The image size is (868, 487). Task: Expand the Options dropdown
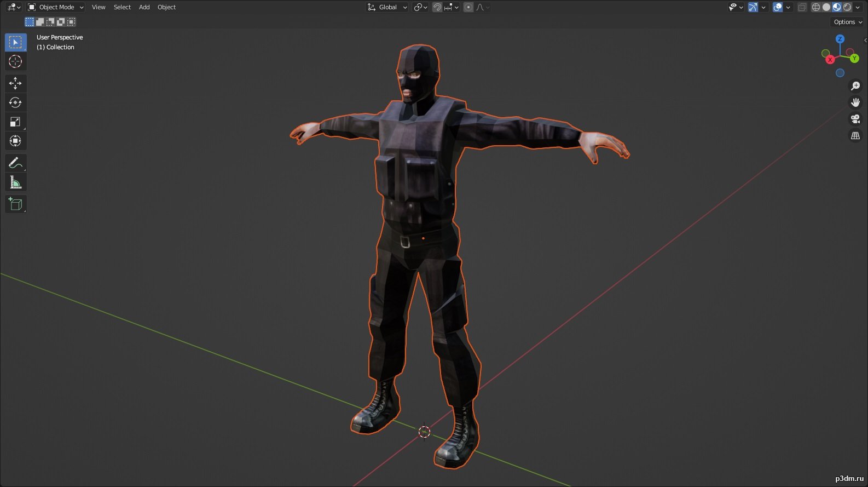tap(847, 22)
